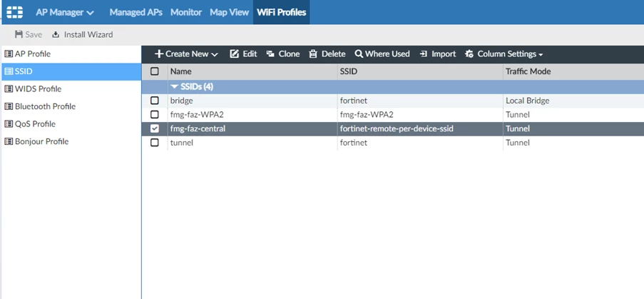This screenshot has height=299, width=644.
Task: Switch to the Managed APs tab
Action: (x=136, y=12)
